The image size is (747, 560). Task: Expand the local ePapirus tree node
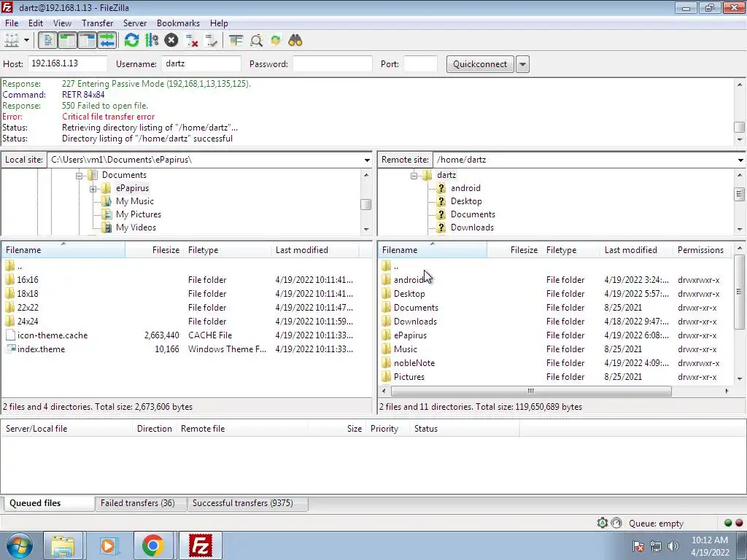point(93,189)
